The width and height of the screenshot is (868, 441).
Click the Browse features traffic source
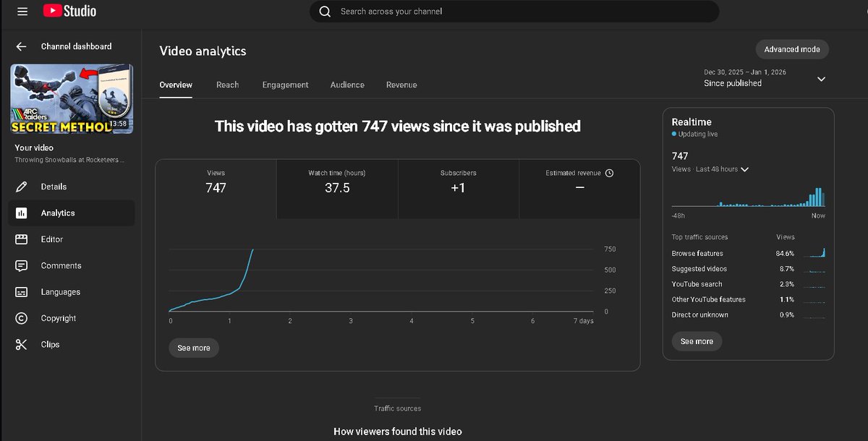(697, 254)
